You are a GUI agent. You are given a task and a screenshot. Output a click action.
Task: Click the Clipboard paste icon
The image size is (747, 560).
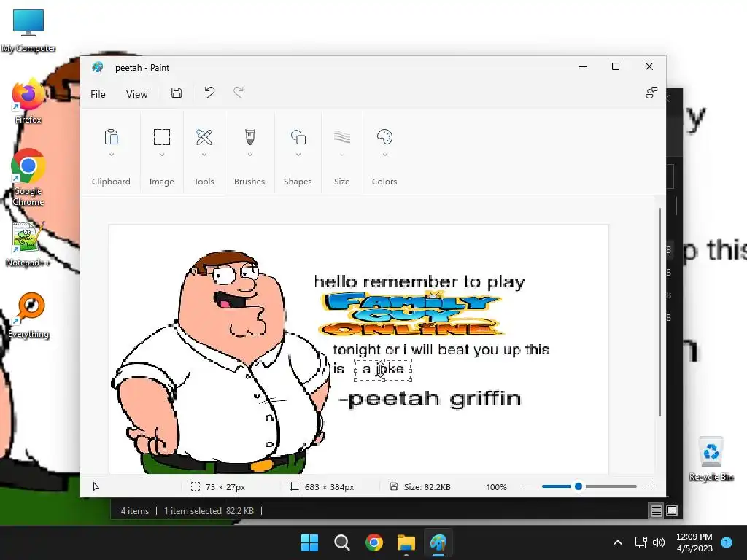[x=111, y=137]
